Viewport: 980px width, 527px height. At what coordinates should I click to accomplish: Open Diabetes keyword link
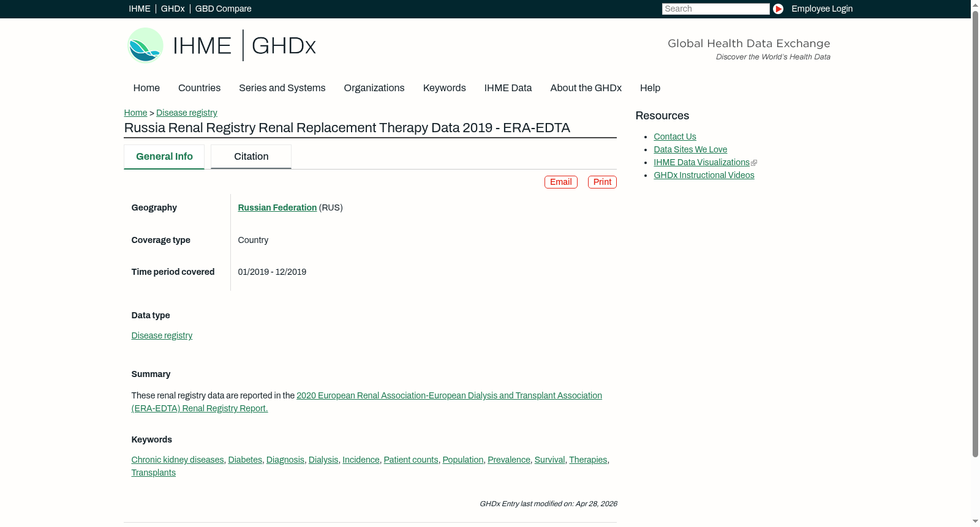(x=245, y=460)
